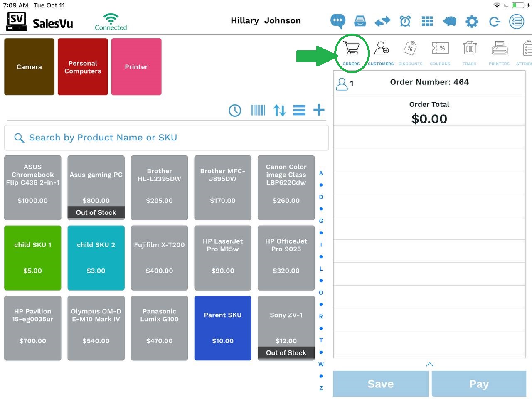Click the Hillary Johnson user name
The height and width of the screenshot is (399, 532).
pyautogui.click(x=266, y=20)
